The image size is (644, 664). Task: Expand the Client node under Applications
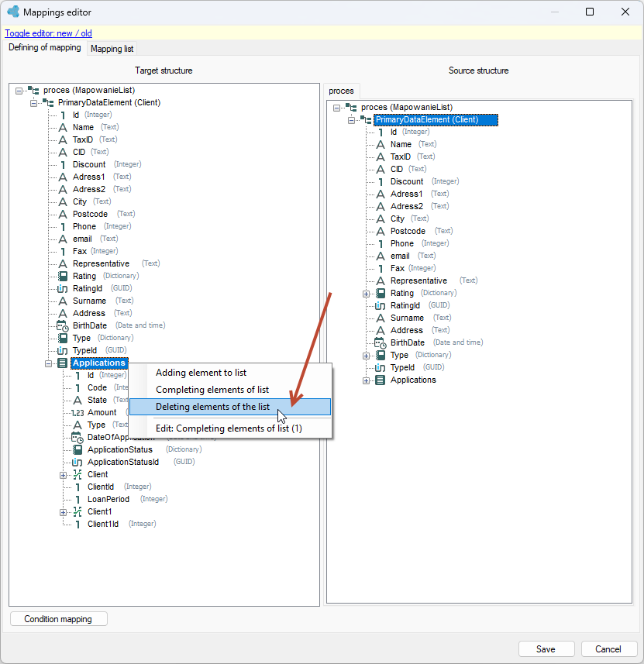click(x=63, y=475)
